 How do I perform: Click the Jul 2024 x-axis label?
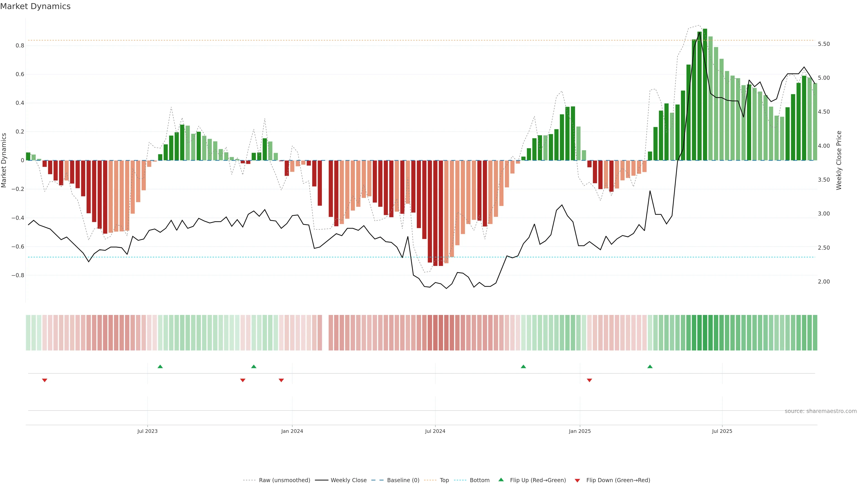(435, 431)
